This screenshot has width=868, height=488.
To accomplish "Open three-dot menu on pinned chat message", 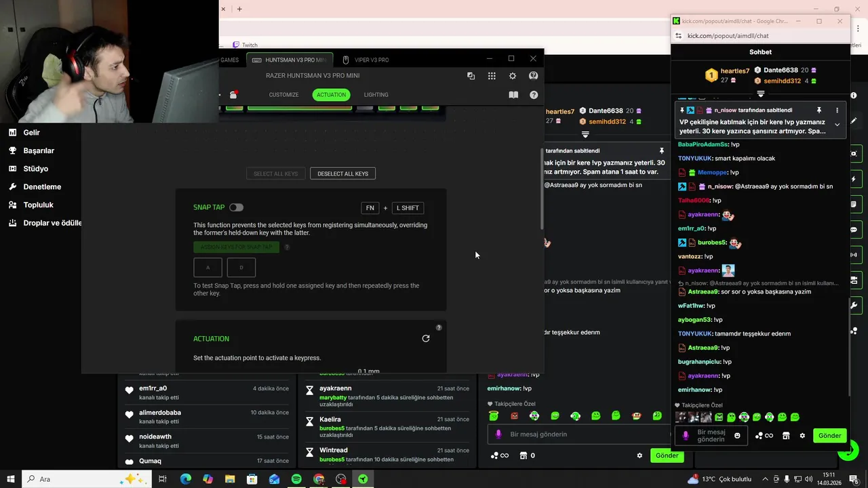I will 837,110.
